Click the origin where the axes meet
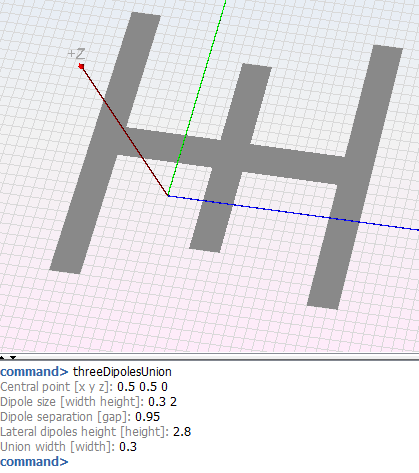 click(x=168, y=196)
